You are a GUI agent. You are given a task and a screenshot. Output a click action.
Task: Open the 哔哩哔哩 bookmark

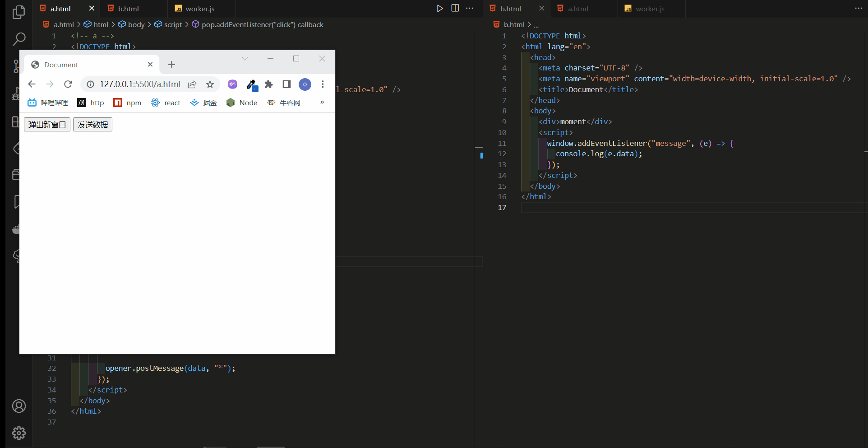point(48,103)
